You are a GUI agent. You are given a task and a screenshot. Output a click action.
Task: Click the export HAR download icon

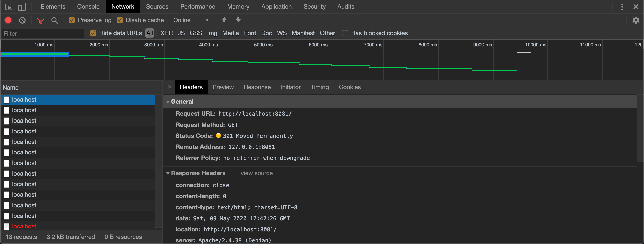click(x=238, y=20)
